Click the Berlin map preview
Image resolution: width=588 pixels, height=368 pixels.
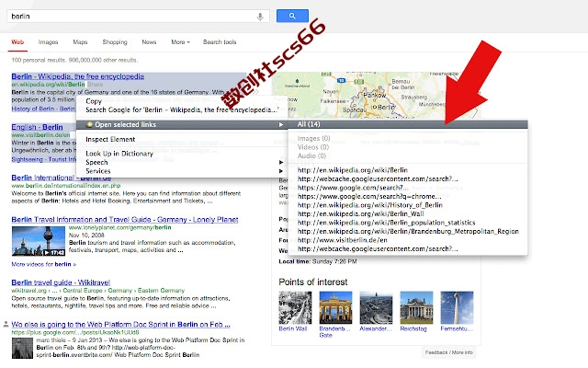coord(376,95)
